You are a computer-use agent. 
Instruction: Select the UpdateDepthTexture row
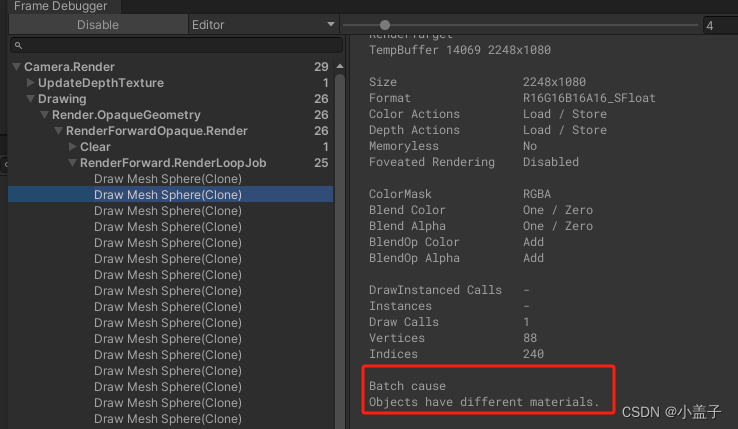coord(170,83)
